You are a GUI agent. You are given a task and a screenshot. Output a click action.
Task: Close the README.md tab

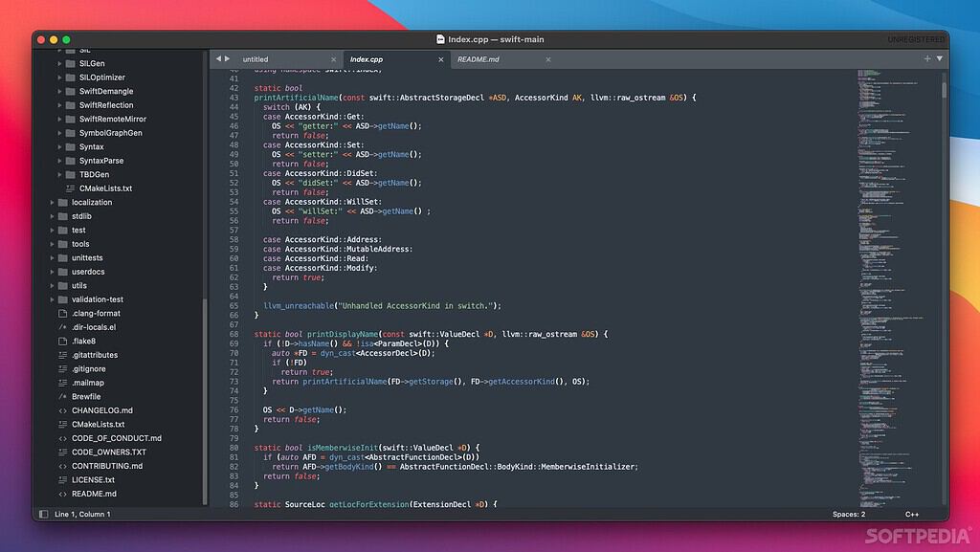[548, 59]
